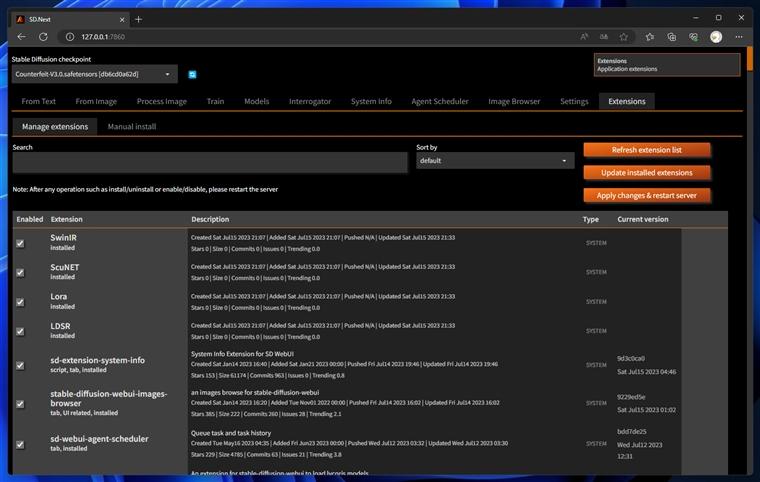This screenshot has width=760, height=482.
Task: Click the translate icon in address bar
Action: click(x=604, y=37)
